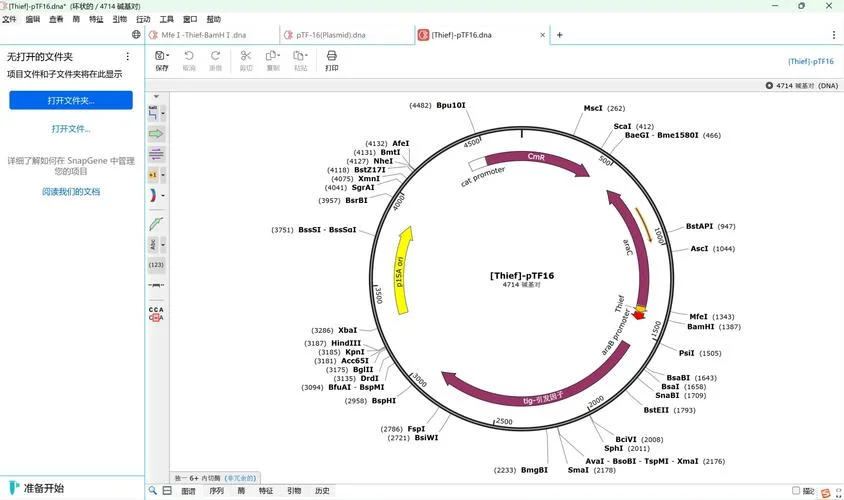Toggle the +1 translations button
The image size is (844, 500).
[153, 175]
